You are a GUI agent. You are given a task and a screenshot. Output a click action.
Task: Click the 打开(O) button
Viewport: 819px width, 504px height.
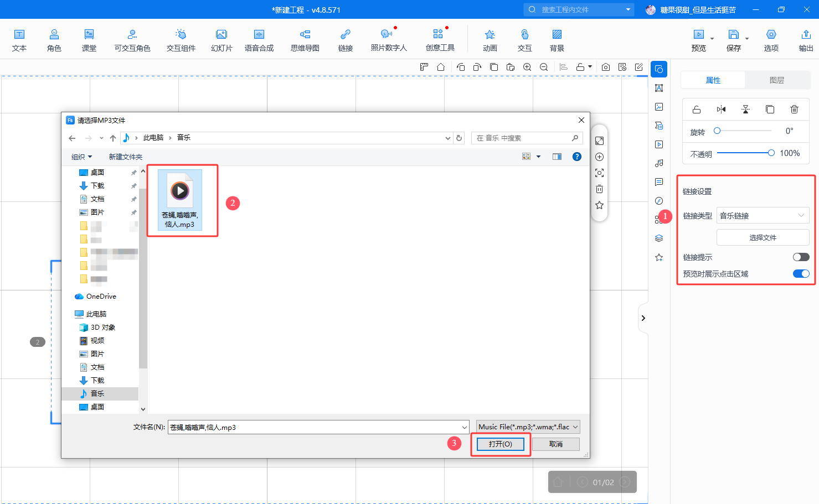coord(500,444)
